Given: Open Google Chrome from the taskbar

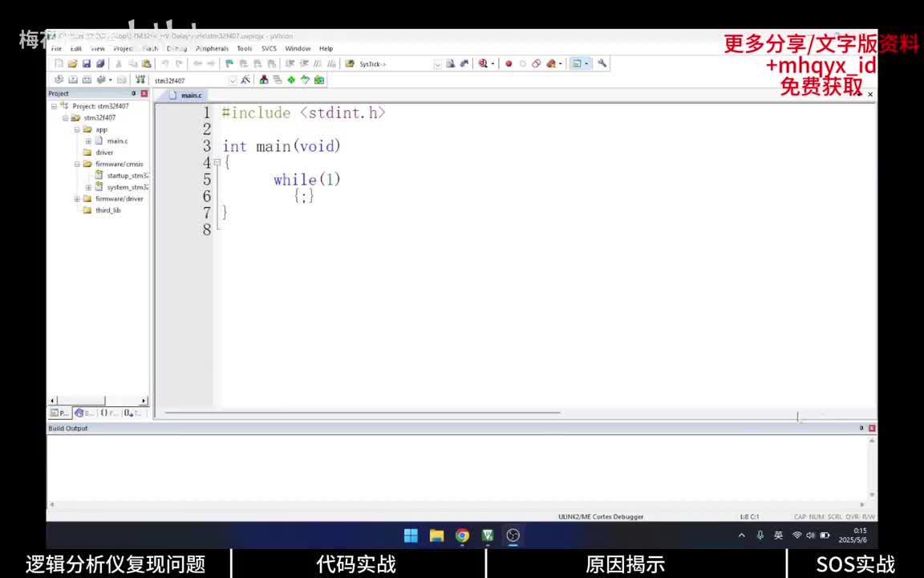Looking at the screenshot, I should pyautogui.click(x=463, y=535).
